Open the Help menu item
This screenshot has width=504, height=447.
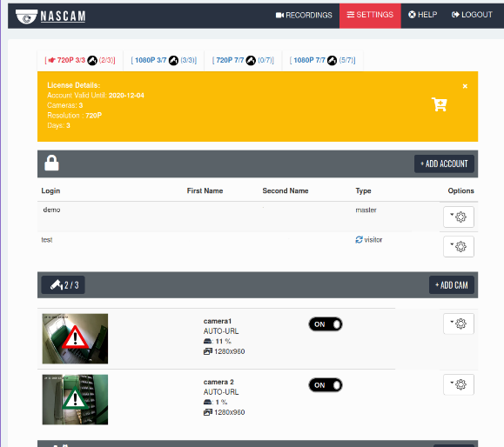pos(423,15)
